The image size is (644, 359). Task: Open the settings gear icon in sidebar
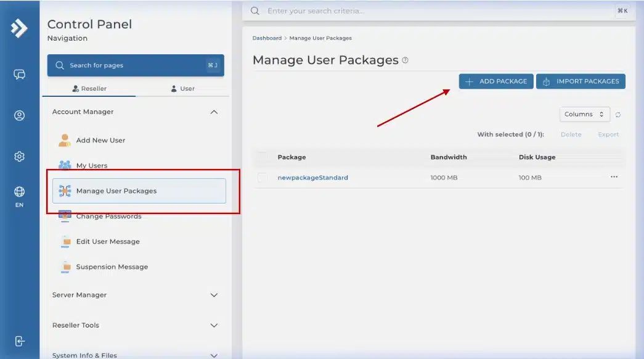19,156
